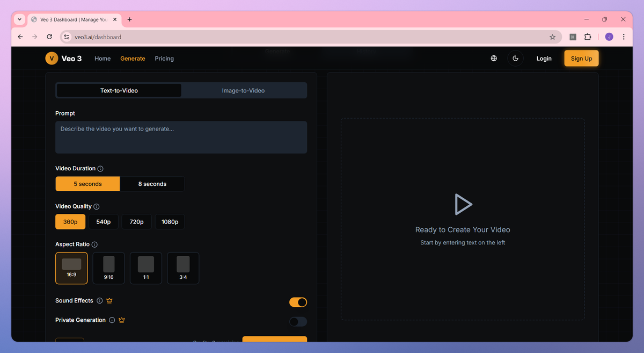The width and height of the screenshot is (644, 353).
Task: Click 'Ready to Create Your Video' text
Action: click(463, 230)
